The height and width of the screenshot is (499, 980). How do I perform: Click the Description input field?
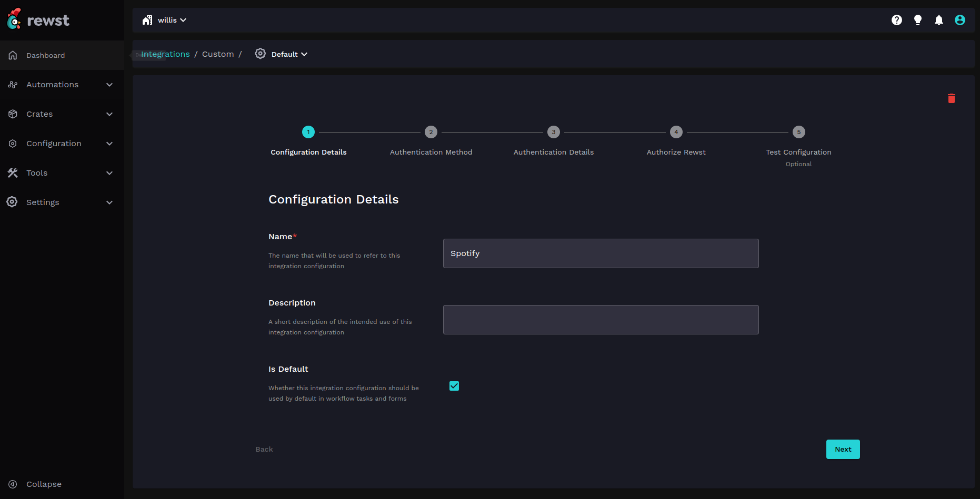pyautogui.click(x=601, y=320)
